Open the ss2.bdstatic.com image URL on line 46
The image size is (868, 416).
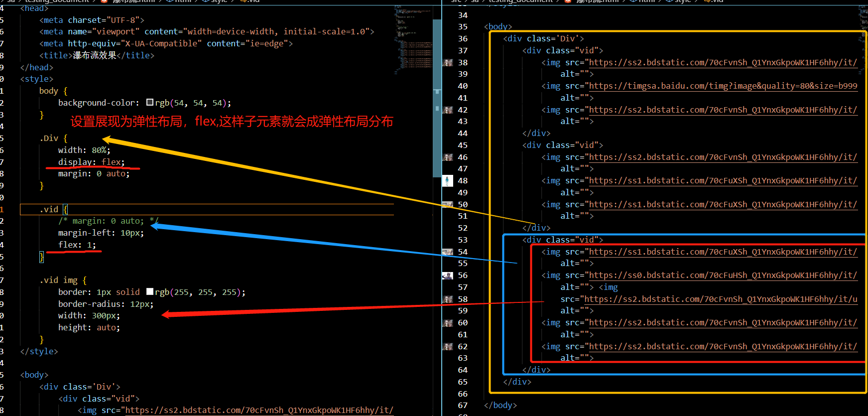(723, 157)
